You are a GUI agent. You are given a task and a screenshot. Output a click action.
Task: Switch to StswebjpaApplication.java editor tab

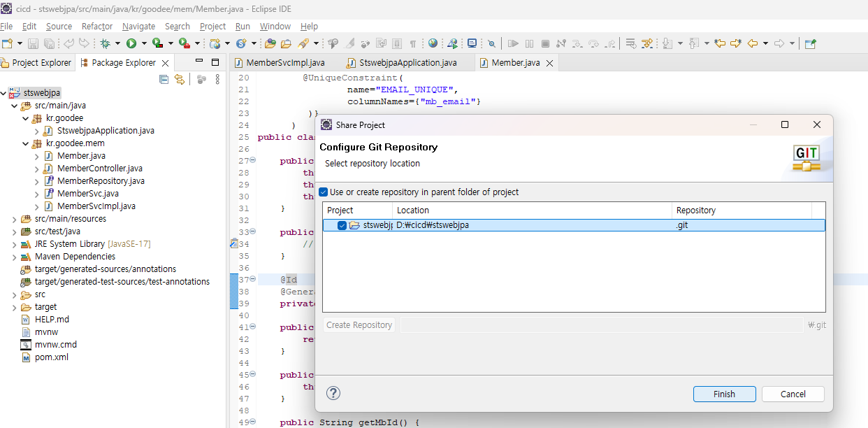(x=402, y=62)
